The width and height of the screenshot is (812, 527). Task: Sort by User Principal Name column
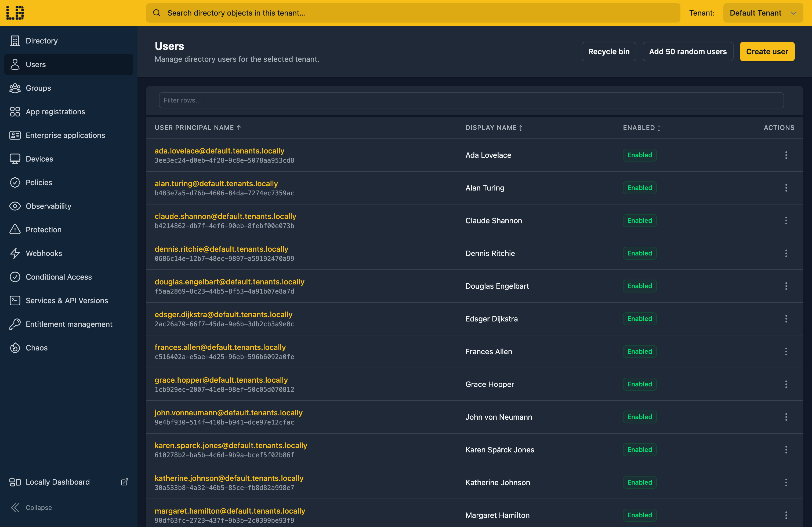(x=198, y=127)
